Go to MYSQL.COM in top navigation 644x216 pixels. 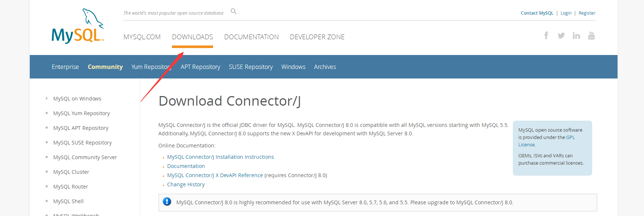click(x=142, y=37)
